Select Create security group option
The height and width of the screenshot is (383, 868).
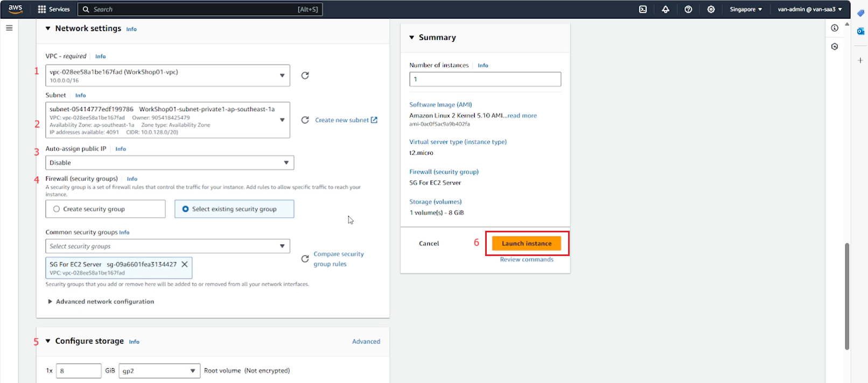tap(106, 209)
